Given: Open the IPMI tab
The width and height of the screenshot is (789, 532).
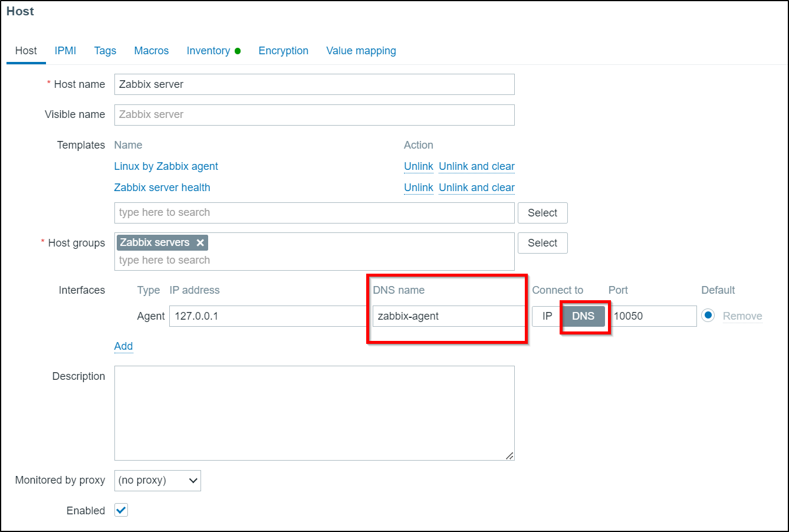Looking at the screenshot, I should [65, 51].
